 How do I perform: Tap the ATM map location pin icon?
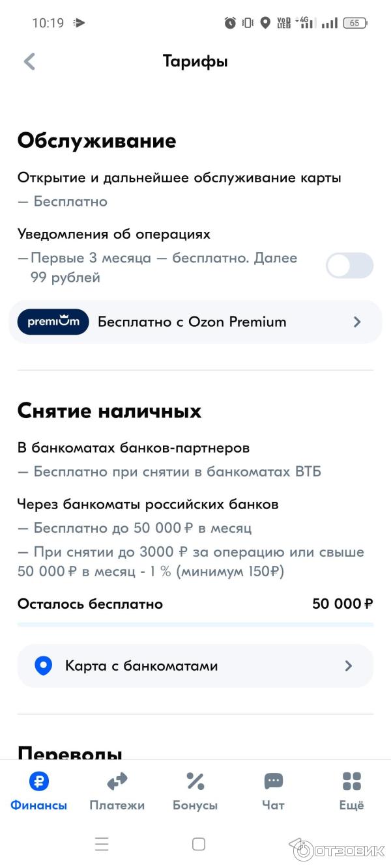(x=44, y=665)
